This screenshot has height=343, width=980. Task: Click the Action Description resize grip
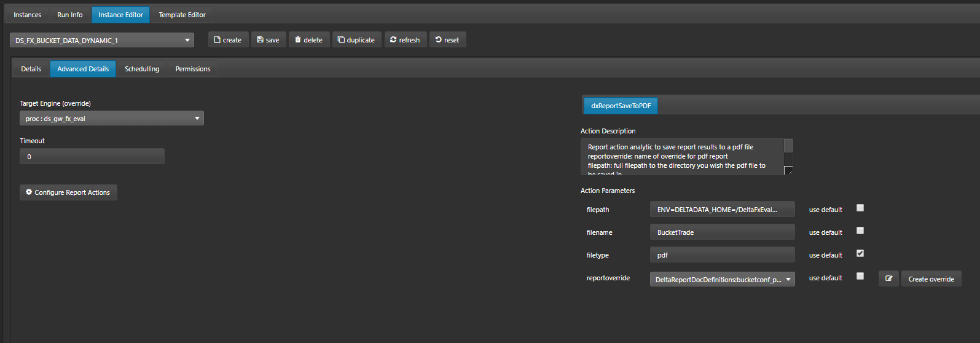(x=788, y=170)
